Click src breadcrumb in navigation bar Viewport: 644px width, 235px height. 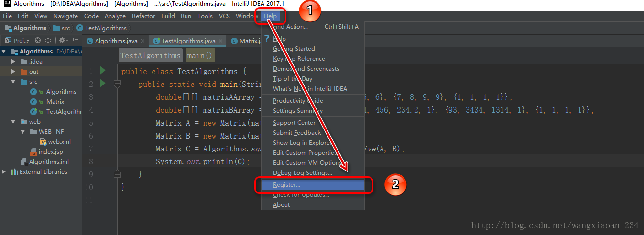(62, 28)
